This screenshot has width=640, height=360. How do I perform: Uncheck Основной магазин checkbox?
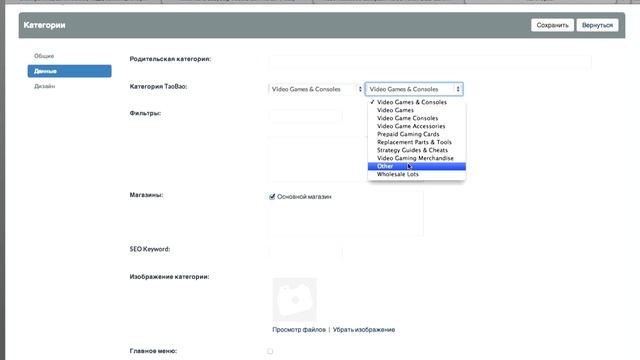[272, 197]
